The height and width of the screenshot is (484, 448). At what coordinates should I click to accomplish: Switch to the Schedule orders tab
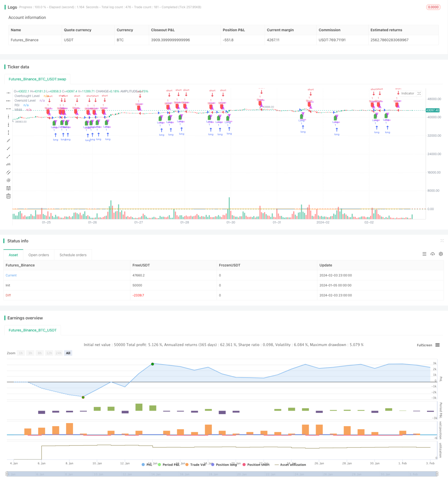[x=73, y=255]
